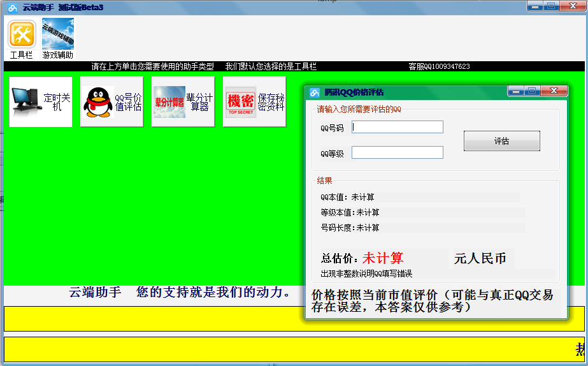Launch the QQ号价值评估 penguin tool
Viewport: 588px width, 366px height.
(x=111, y=102)
